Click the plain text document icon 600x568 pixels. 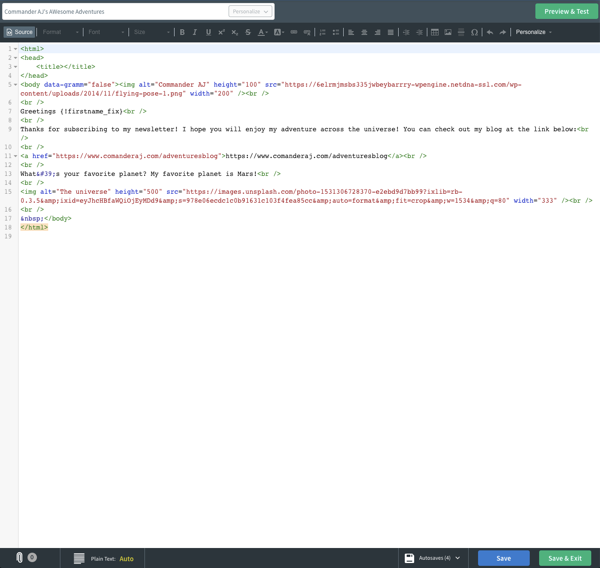tap(79, 558)
